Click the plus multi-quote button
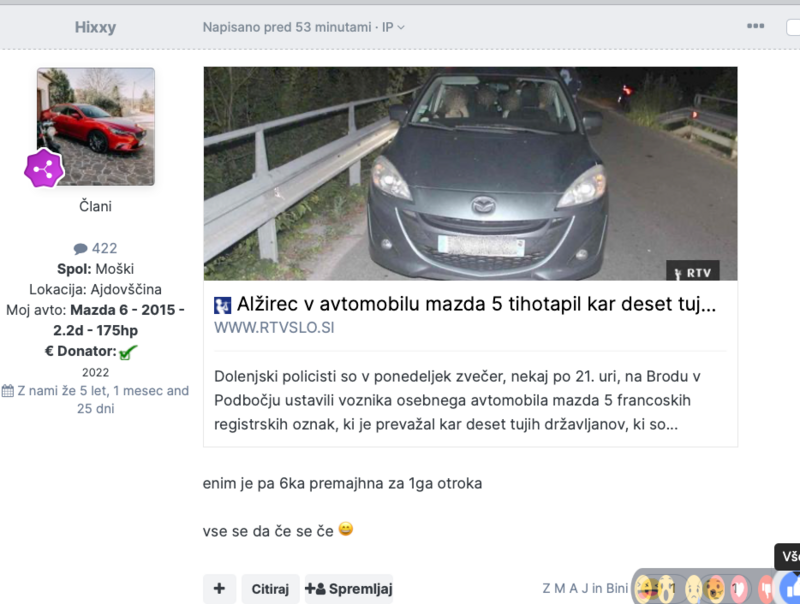The image size is (800, 604). tap(219, 589)
